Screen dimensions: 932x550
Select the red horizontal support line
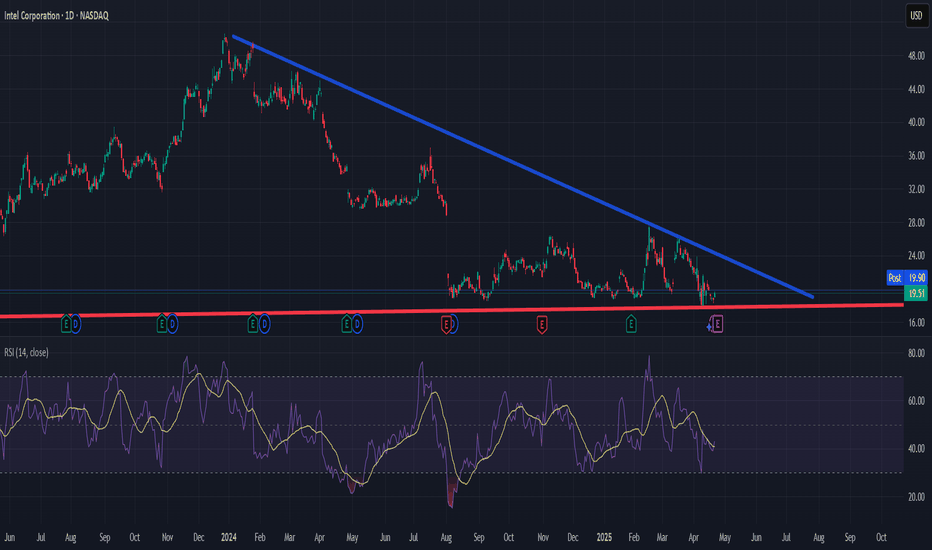(x=452, y=310)
